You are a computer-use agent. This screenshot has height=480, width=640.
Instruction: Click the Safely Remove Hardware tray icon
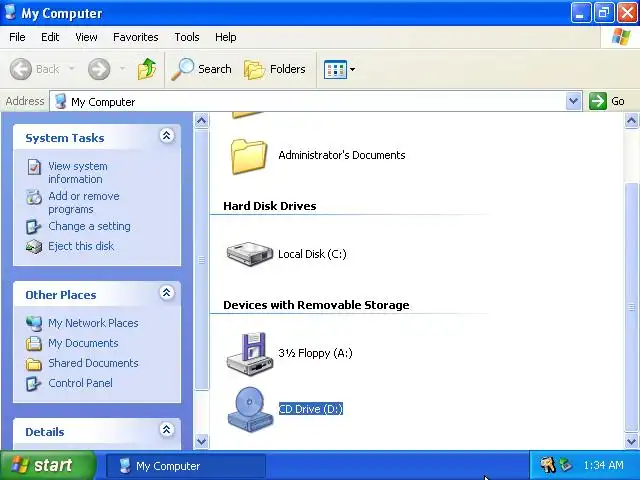click(x=566, y=465)
